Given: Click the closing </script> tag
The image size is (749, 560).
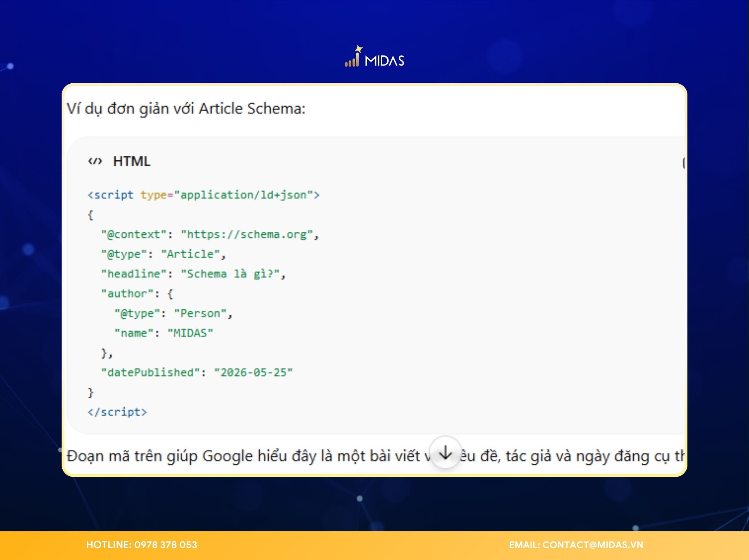Looking at the screenshot, I should [117, 412].
